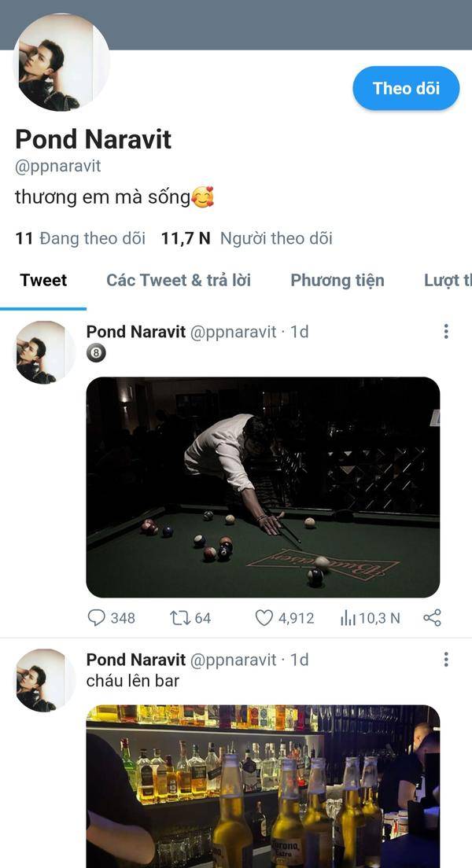
Task: Open the large profile picture
Action: 61,62
